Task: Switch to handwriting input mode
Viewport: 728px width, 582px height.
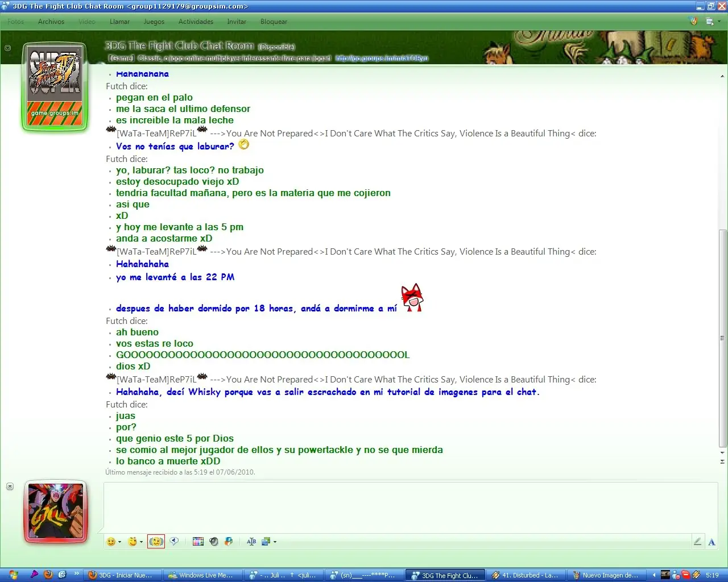Action: [698, 541]
